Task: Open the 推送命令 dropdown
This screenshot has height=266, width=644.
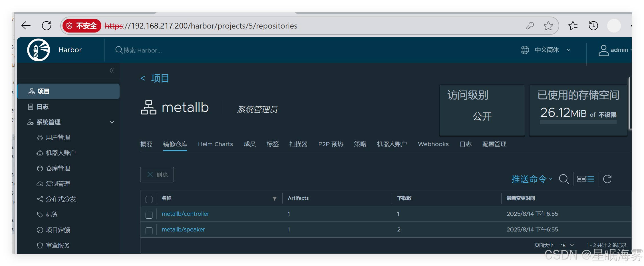Action: click(x=532, y=179)
